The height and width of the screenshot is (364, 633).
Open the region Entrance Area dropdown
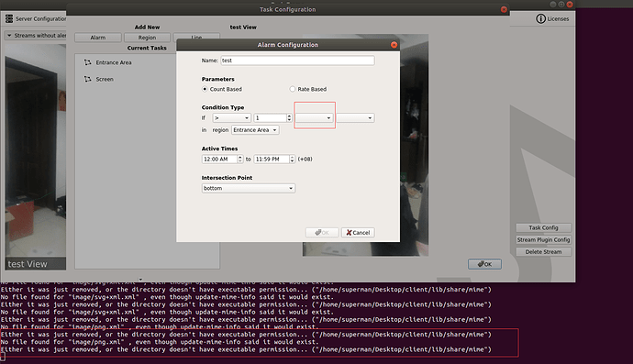255,130
